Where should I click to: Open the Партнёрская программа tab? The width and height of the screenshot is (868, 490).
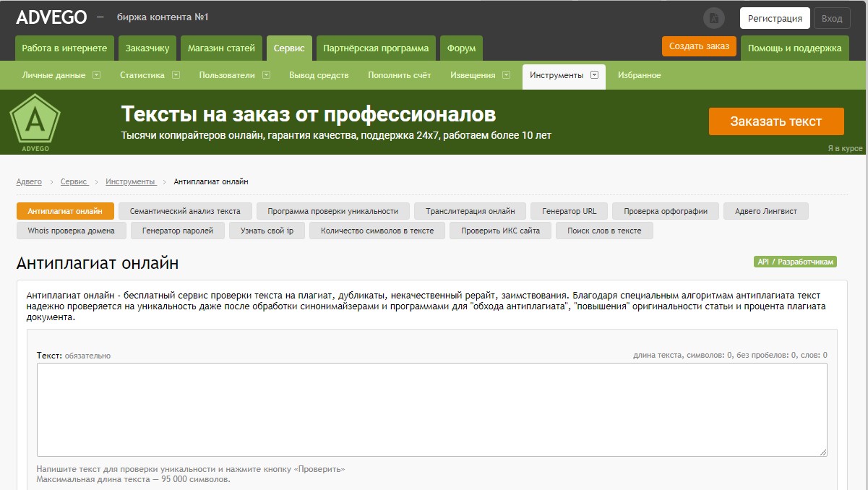click(x=376, y=48)
